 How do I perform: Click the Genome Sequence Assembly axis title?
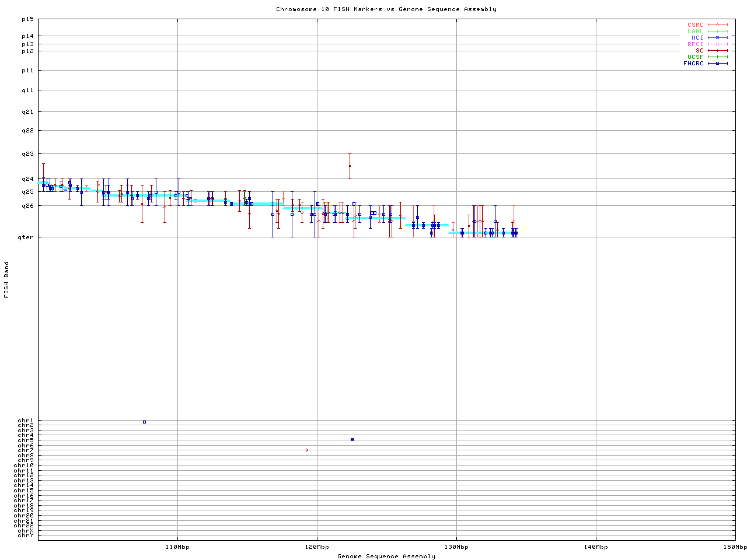point(386,556)
